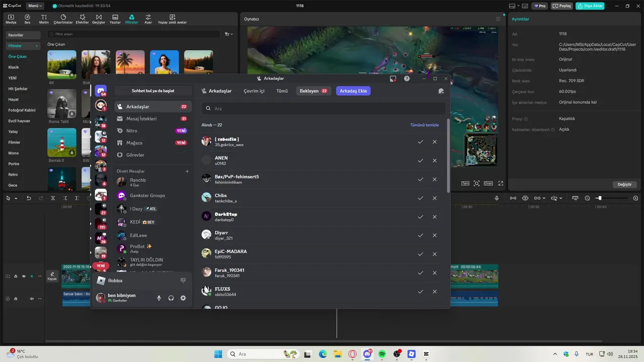644x362 pixels.
Task: Click the Değiştir button in details panel
Action: (624, 185)
